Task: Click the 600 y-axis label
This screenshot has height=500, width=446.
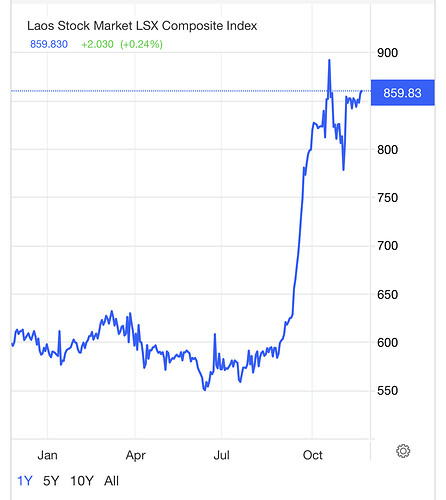Action: [x=387, y=343]
